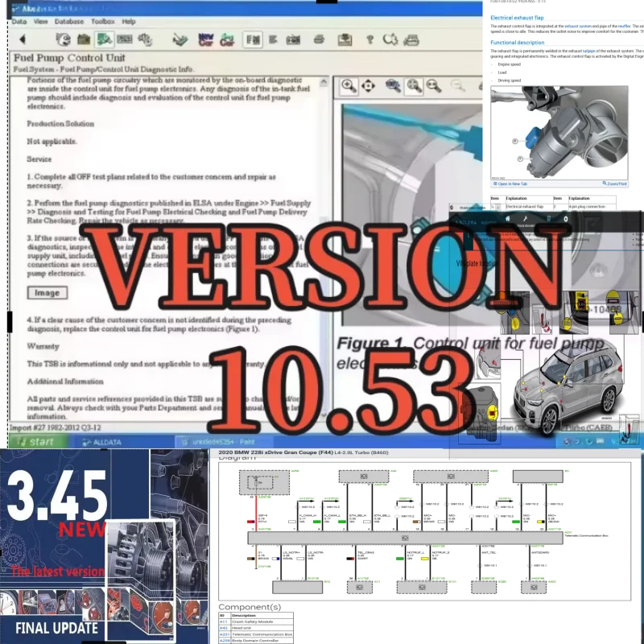Image resolution: width=644 pixels, height=644 pixels.
Task: Click the scroll-up arrow of the text pane
Action: click(324, 82)
